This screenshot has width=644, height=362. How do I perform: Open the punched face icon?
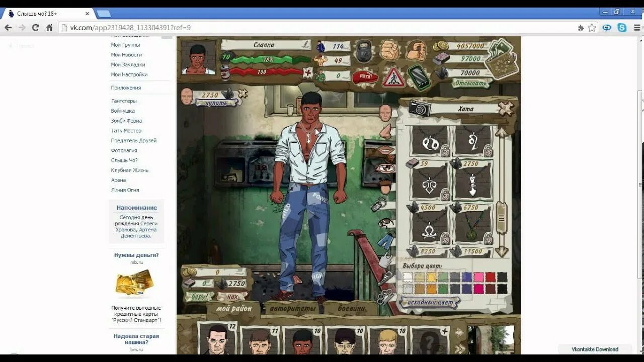(416, 51)
